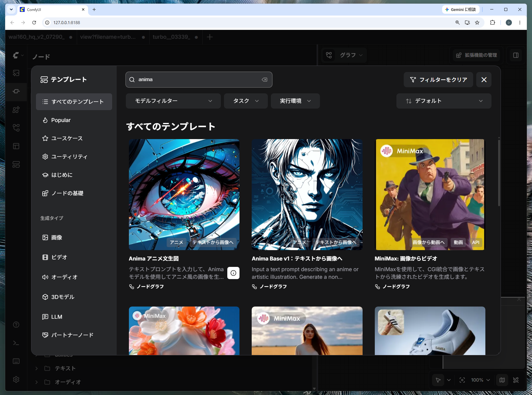
Task: Click the Gemini に相談 button
Action: (x=460, y=9)
